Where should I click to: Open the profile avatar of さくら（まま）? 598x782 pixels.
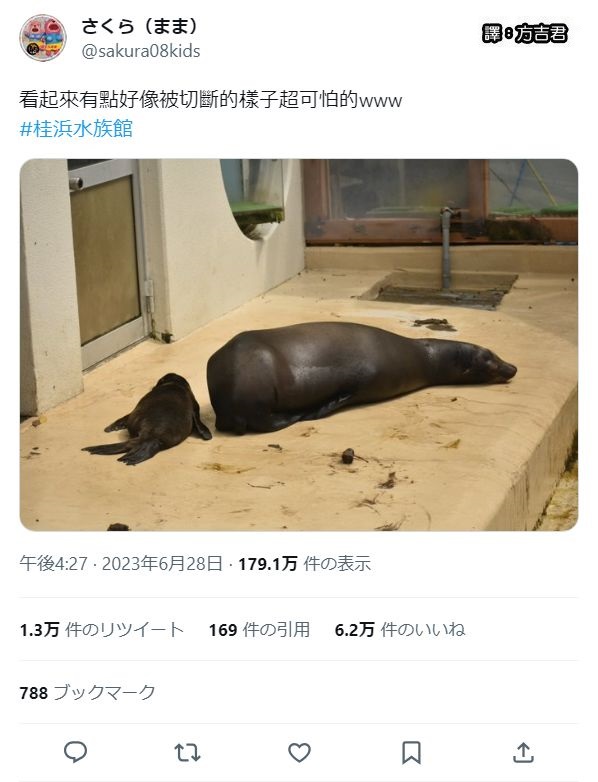(43, 38)
